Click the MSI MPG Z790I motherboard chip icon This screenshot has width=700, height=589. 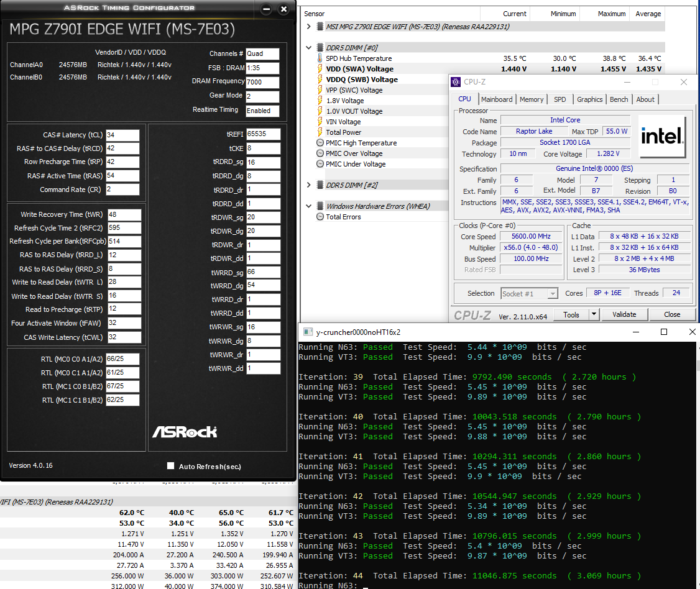(x=320, y=26)
